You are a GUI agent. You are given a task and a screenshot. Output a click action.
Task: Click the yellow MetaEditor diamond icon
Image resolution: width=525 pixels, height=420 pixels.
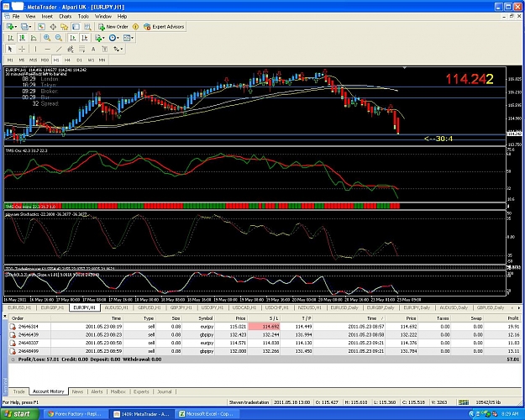[135, 26]
